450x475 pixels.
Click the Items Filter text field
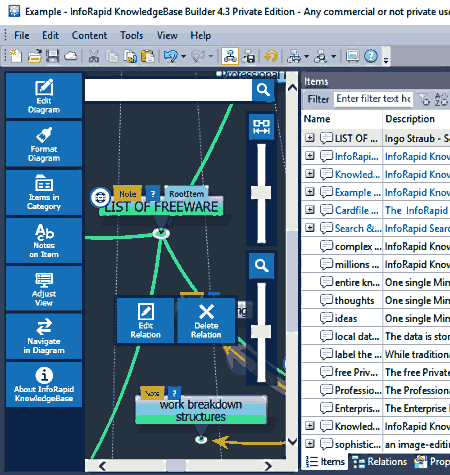pyautogui.click(x=373, y=99)
